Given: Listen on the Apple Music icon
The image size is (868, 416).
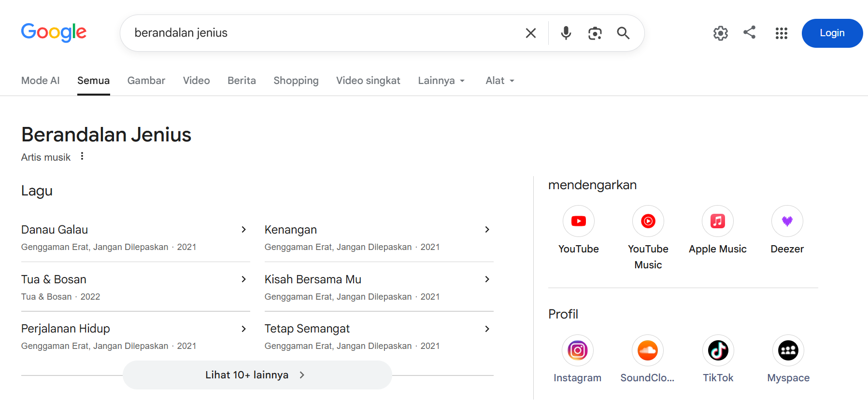Looking at the screenshot, I should [x=718, y=221].
